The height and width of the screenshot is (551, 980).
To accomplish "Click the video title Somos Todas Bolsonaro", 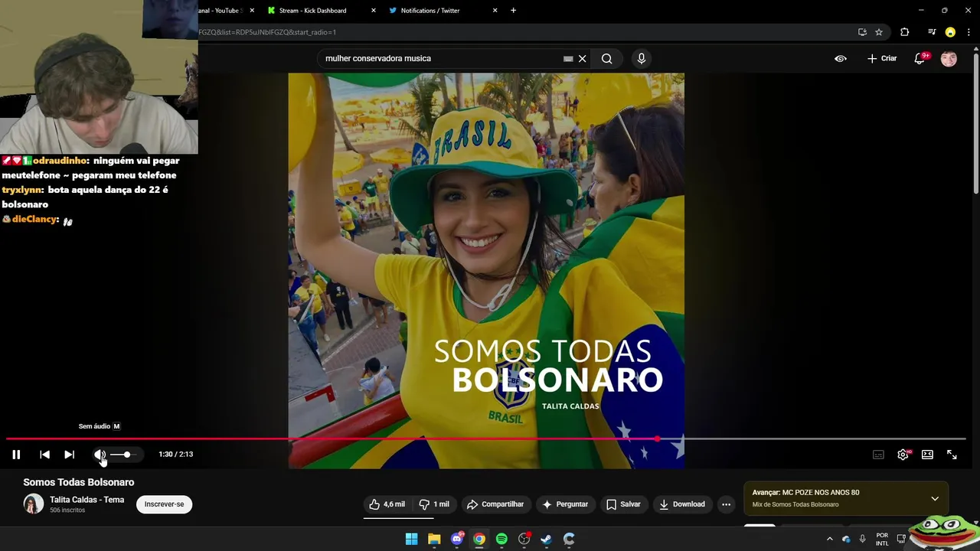I will [x=79, y=482].
